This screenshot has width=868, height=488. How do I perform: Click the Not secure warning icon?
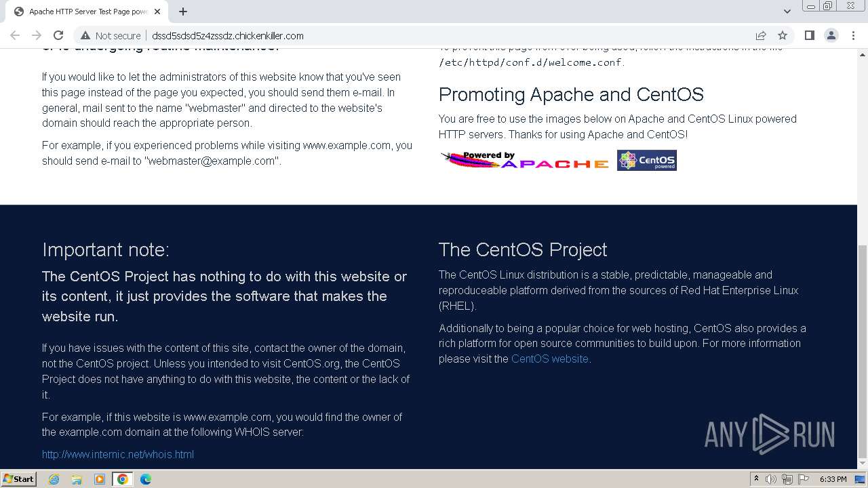pos(85,35)
